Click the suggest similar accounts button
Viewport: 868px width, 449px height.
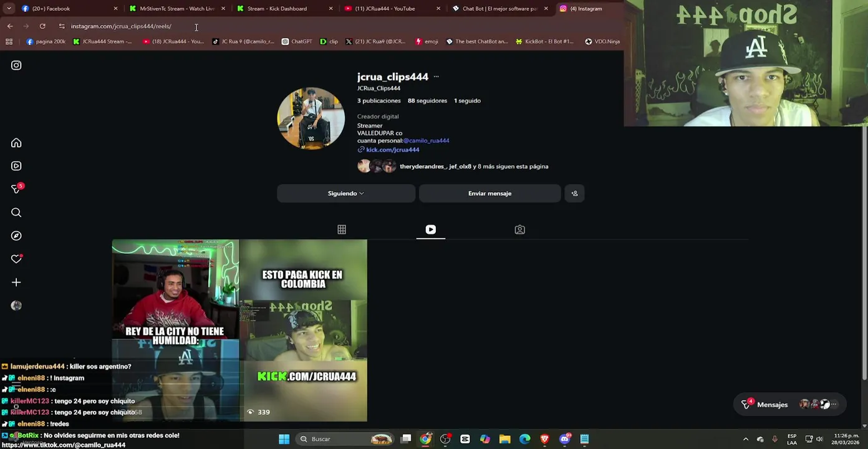click(x=574, y=193)
